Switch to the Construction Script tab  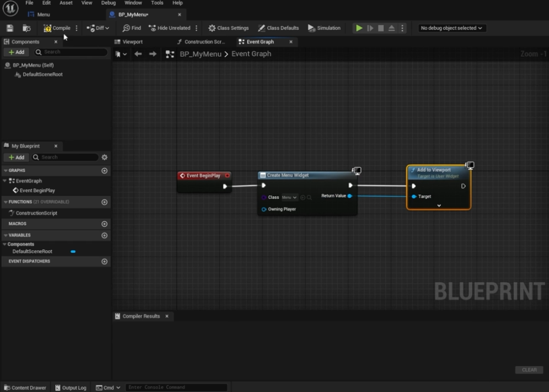coord(201,42)
